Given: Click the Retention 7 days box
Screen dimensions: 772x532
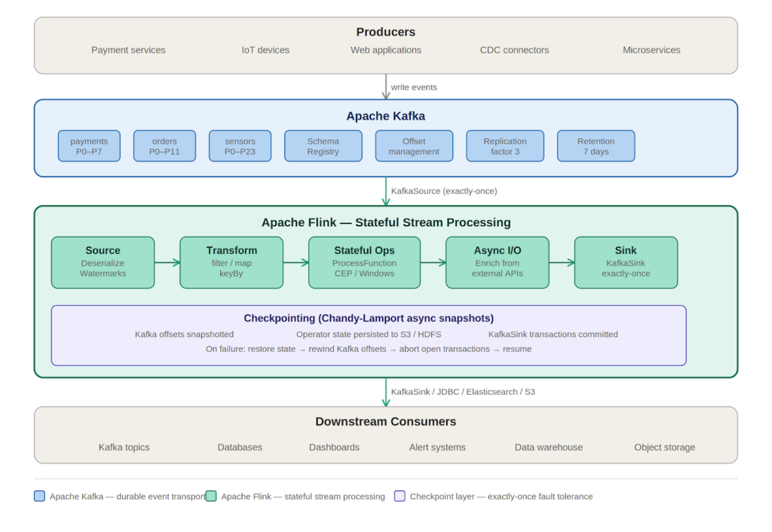Looking at the screenshot, I should (x=596, y=146).
